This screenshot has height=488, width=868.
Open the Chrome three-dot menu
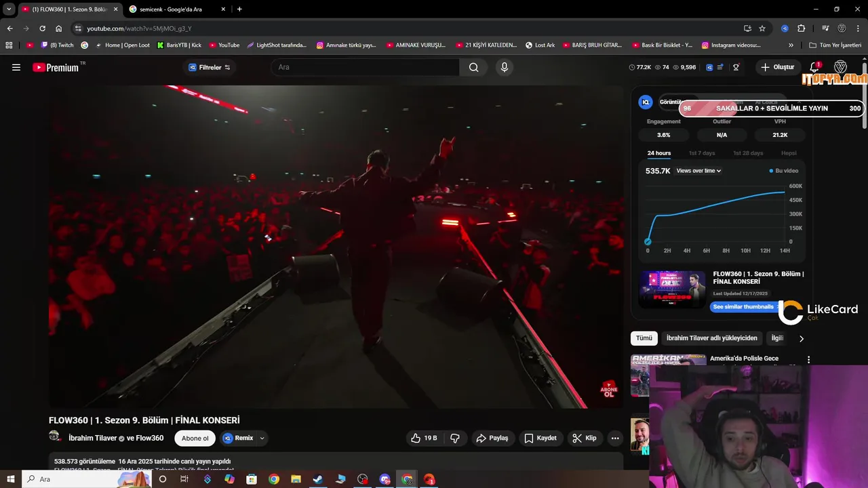click(x=859, y=28)
